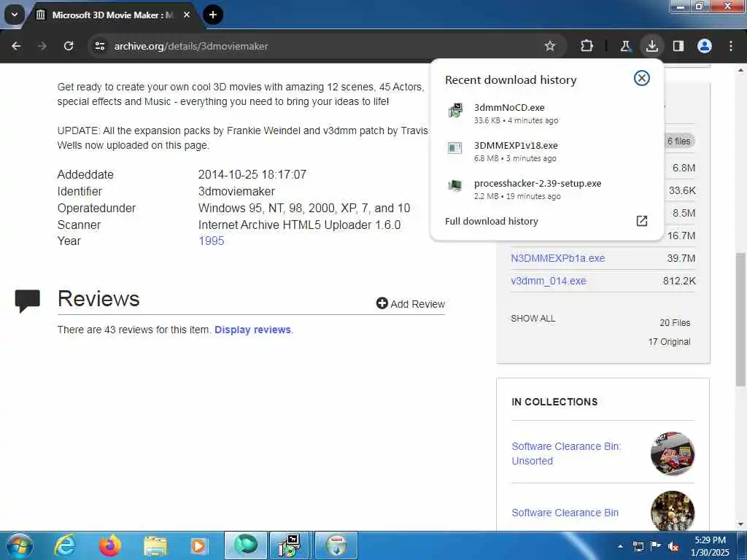
Task: Click the Software Clearance Bin thumbnail
Action: pyautogui.click(x=672, y=510)
